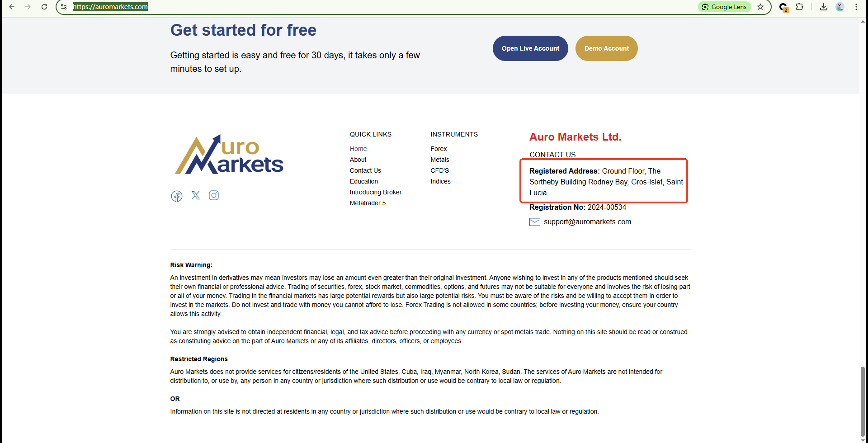Open the Chrome three-dot menu
Viewport: 868px width, 443px height.
(x=856, y=7)
